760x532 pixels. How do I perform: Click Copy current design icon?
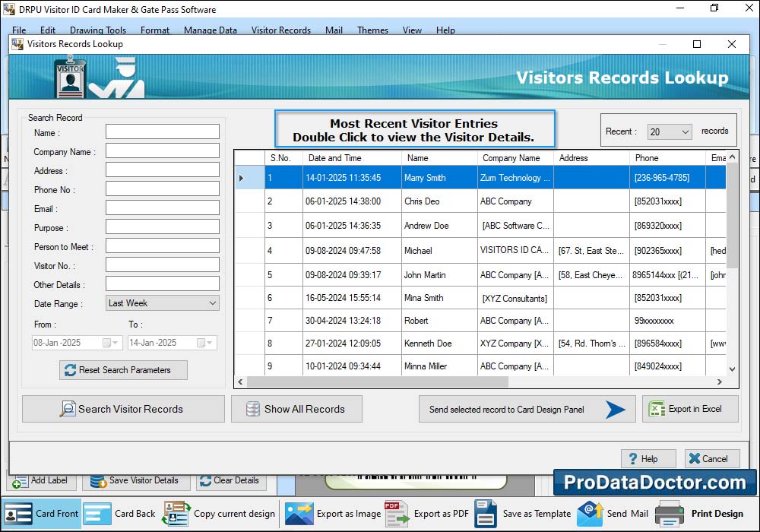pos(176,514)
